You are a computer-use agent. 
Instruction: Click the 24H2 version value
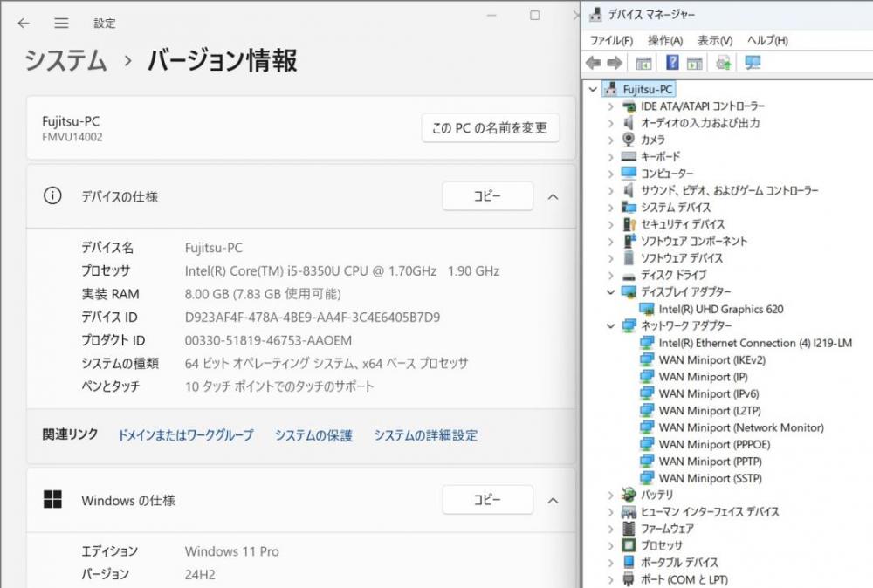(x=200, y=574)
